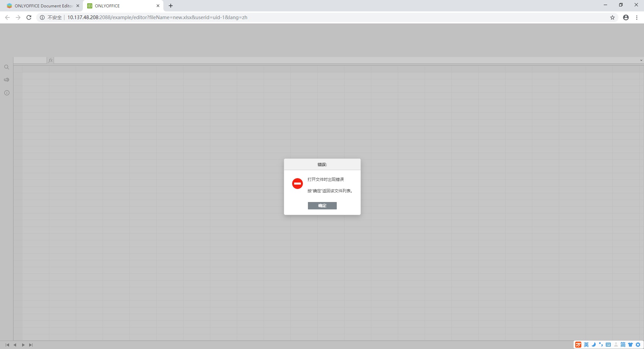644x349 pixels.
Task: Click the fx insert function icon
Action: (51, 60)
